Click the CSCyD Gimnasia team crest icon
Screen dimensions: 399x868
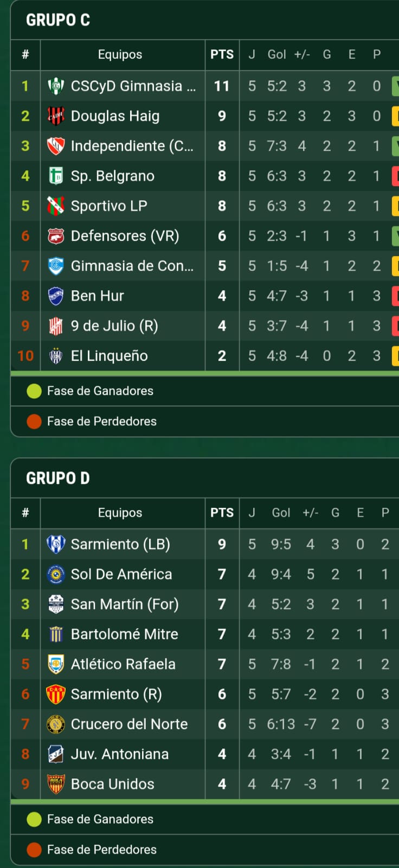(56, 86)
